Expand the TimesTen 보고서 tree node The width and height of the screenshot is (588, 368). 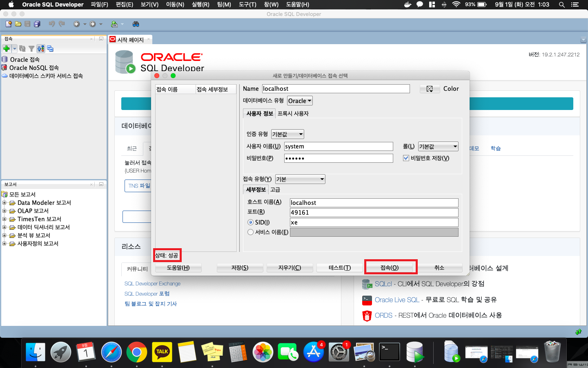pos(4,219)
